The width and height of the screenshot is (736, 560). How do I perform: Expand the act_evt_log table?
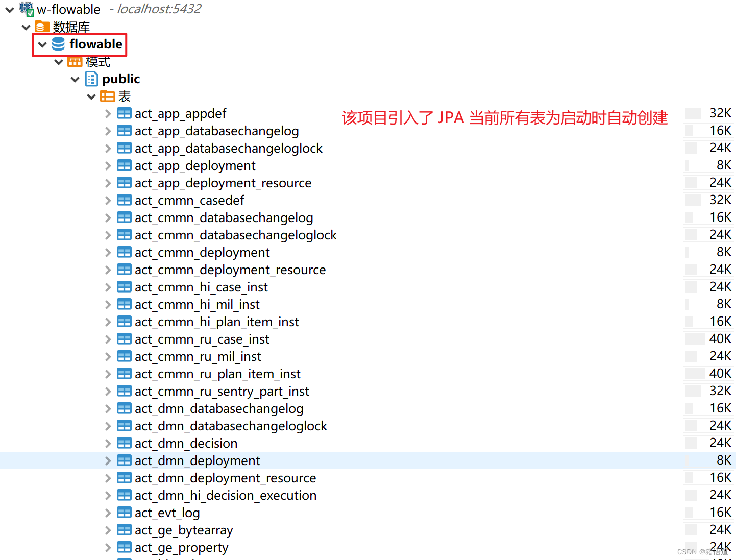click(x=108, y=513)
